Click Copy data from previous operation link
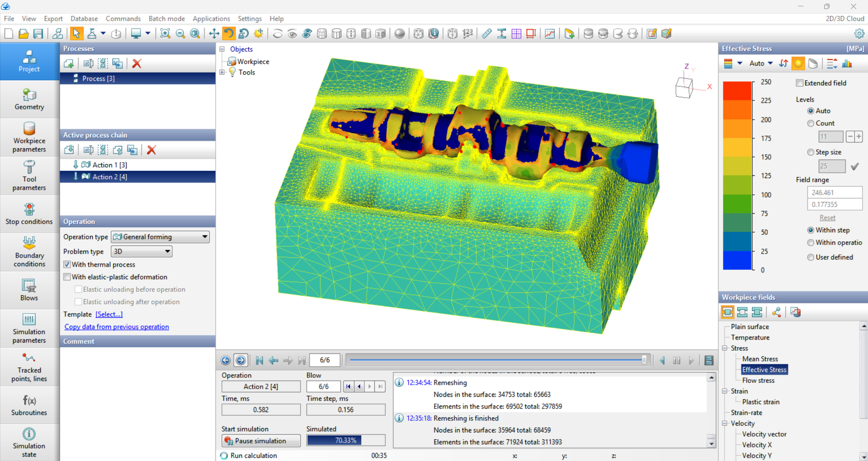The image size is (868, 461). [117, 327]
